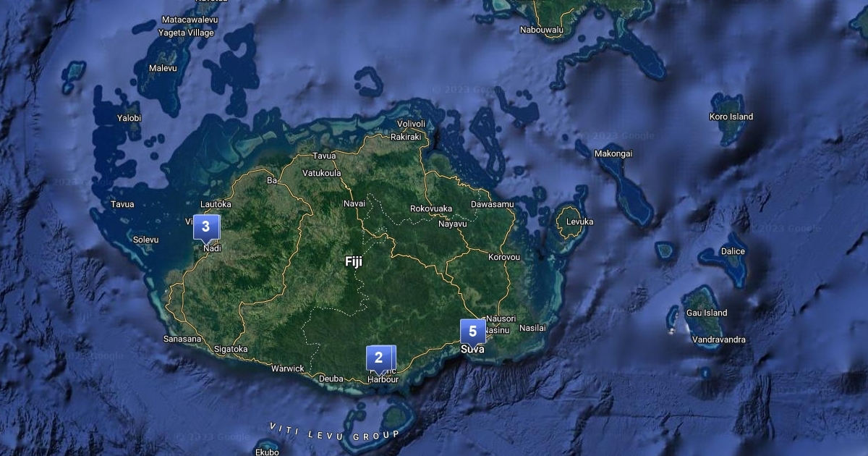This screenshot has width=868, height=456.
Task: Click the Korovou town label
Action: [504, 257]
